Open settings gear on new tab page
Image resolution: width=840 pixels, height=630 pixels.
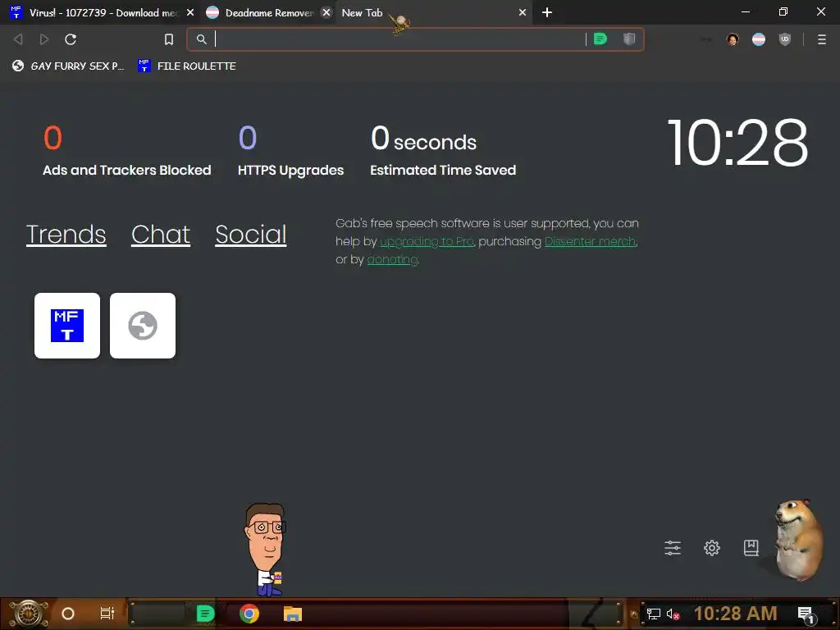click(712, 547)
